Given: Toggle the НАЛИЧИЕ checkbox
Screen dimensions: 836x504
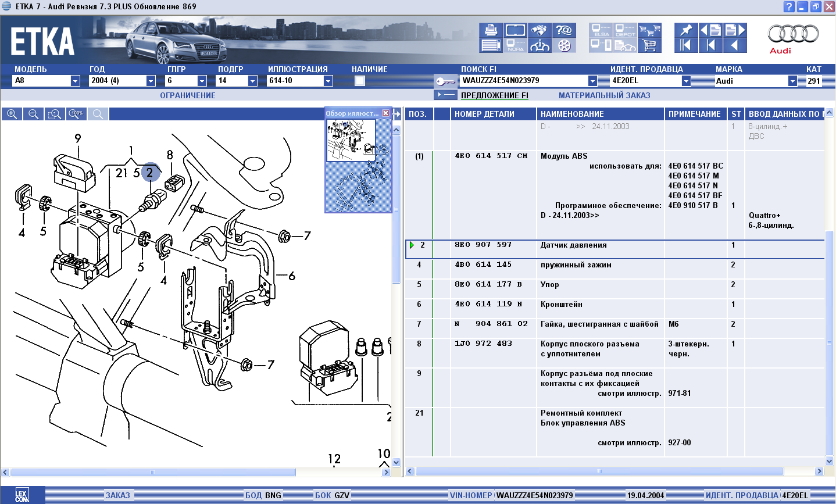Looking at the screenshot, I should click(360, 81).
